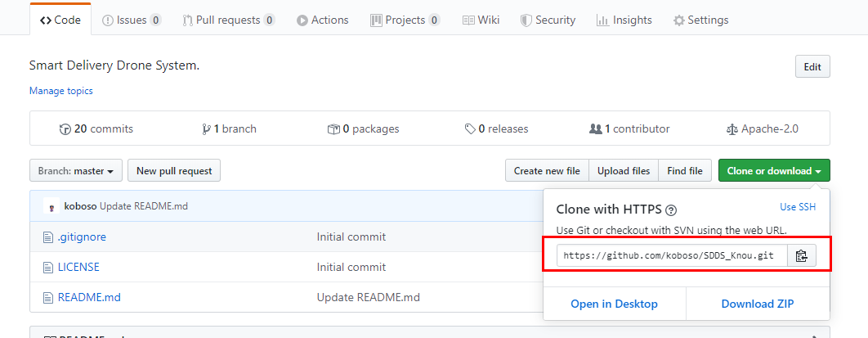Click the packages box icon
This screenshot has height=338, width=868.
[333, 129]
